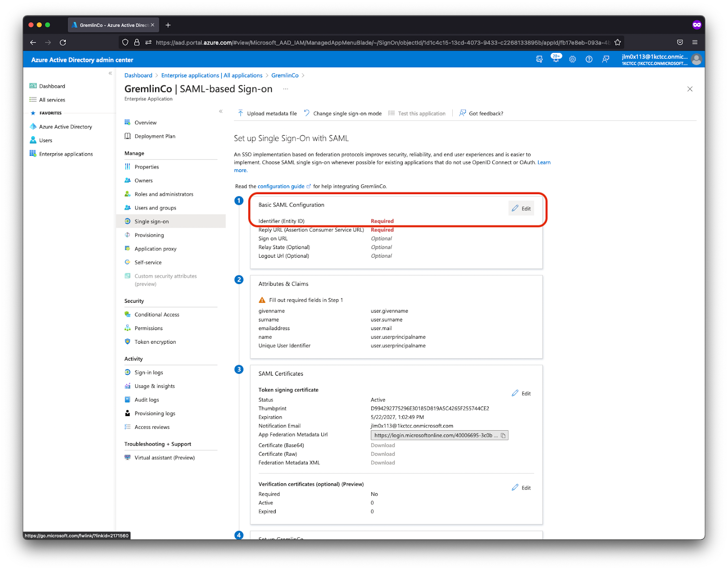Open Token encryption item
728x570 pixels.
click(x=155, y=342)
